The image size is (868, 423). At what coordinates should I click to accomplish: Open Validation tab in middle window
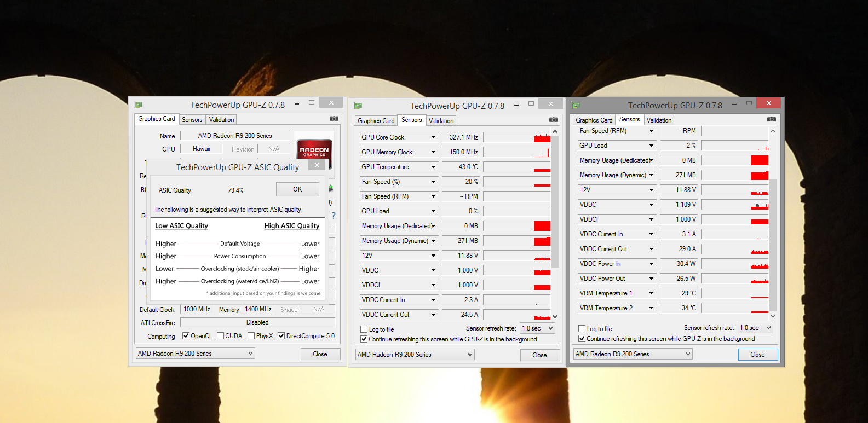[441, 121]
